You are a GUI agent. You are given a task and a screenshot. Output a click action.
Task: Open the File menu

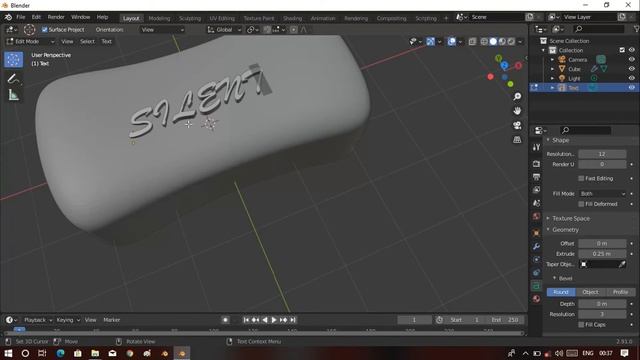[x=20, y=17]
